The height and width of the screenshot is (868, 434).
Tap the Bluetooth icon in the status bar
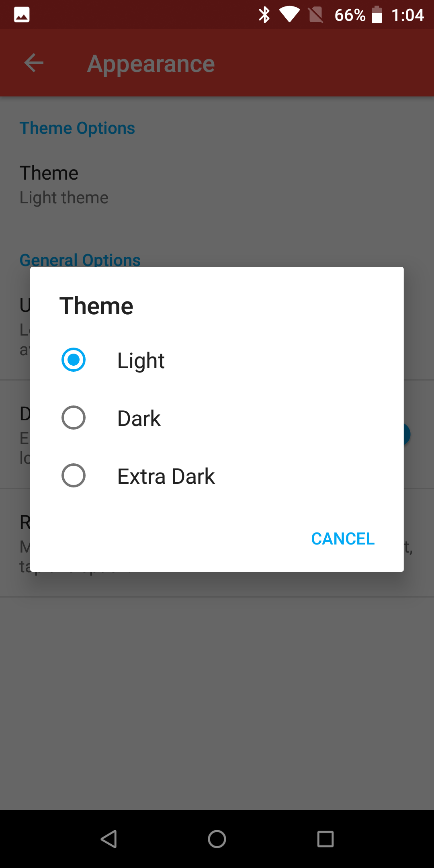point(264,14)
